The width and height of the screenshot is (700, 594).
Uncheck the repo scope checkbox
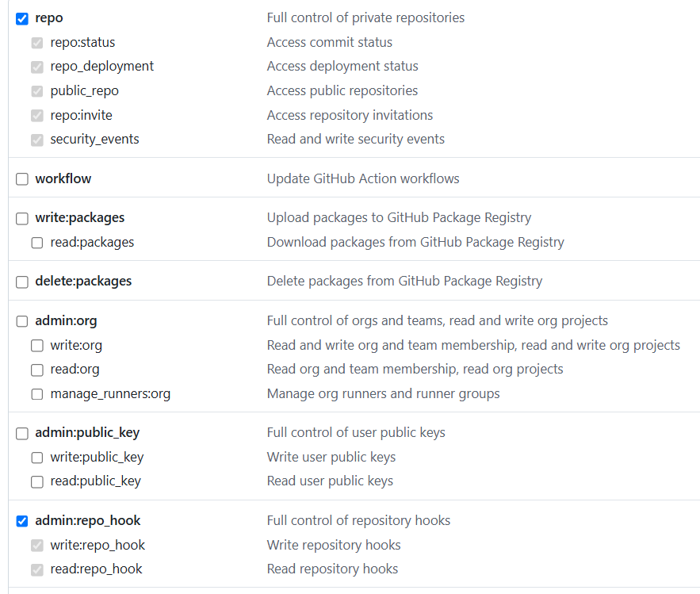pyautogui.click(x=22, y=18)
